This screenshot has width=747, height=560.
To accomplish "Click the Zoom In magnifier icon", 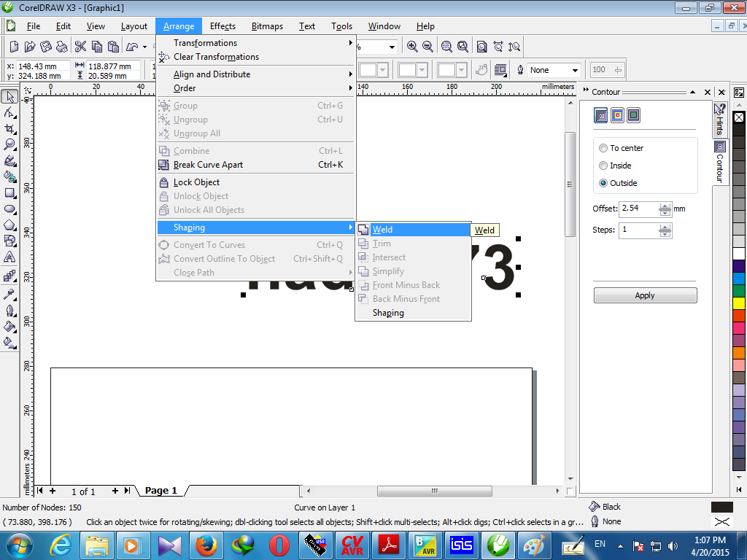I will click(x=412, y=46).
